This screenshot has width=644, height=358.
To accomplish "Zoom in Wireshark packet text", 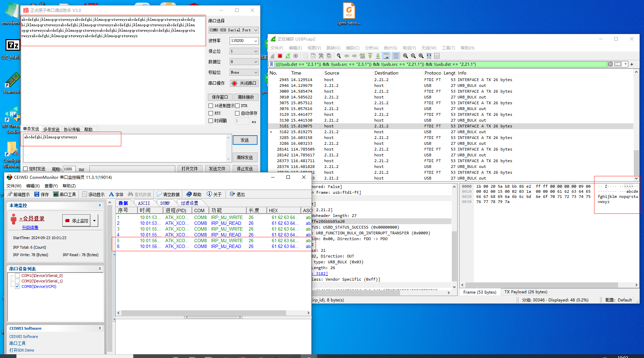I will pyautogui.click(x=406, y=56).
